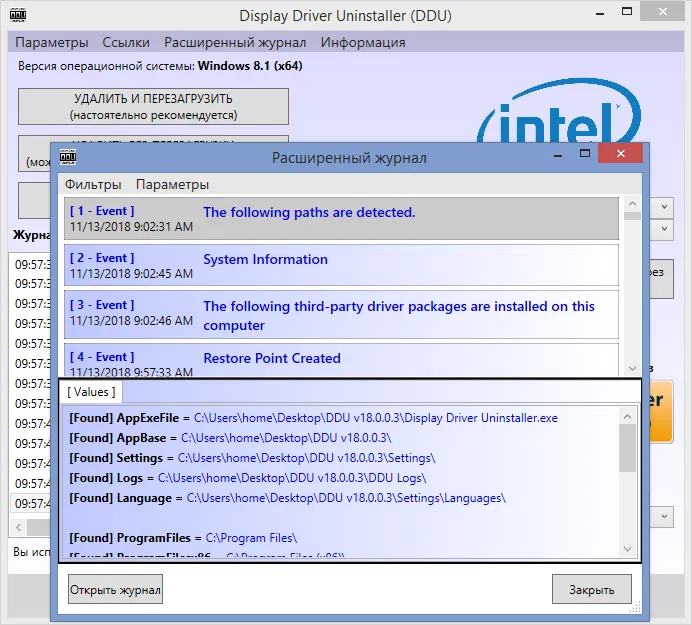Click the Language path value
692x625 pixels.
pos(346,498)
